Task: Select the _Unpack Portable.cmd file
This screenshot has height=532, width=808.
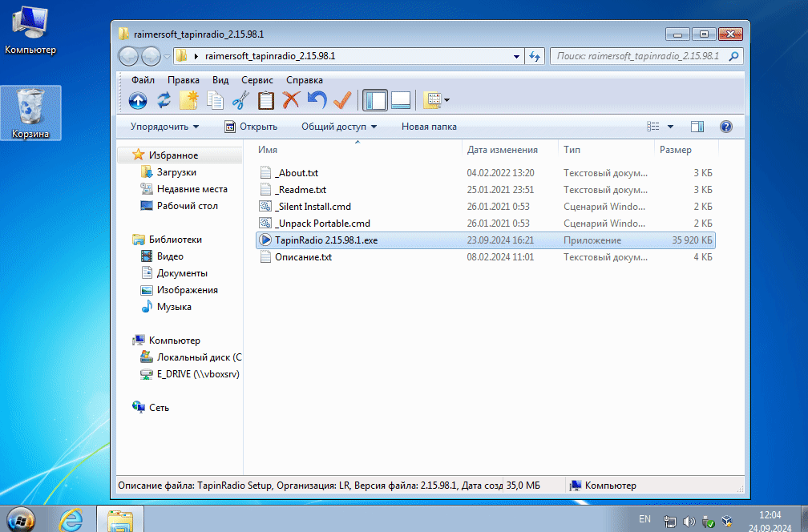Action: 486,224
